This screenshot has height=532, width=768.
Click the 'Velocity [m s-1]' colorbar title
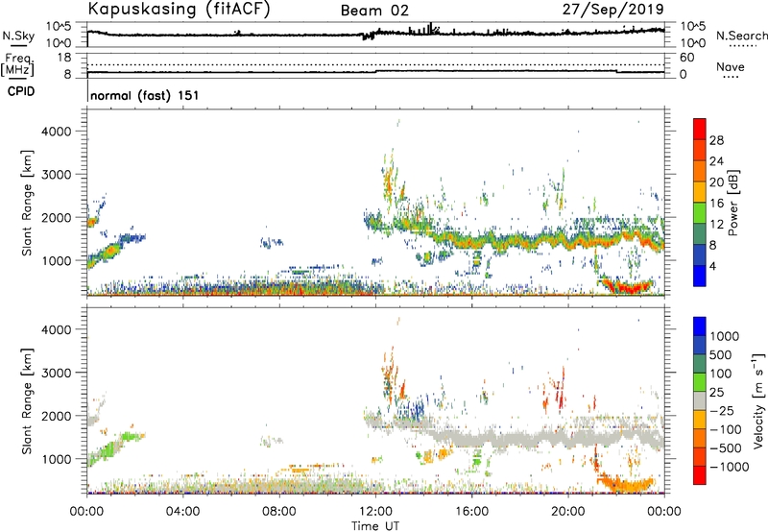tap(758, 400)
